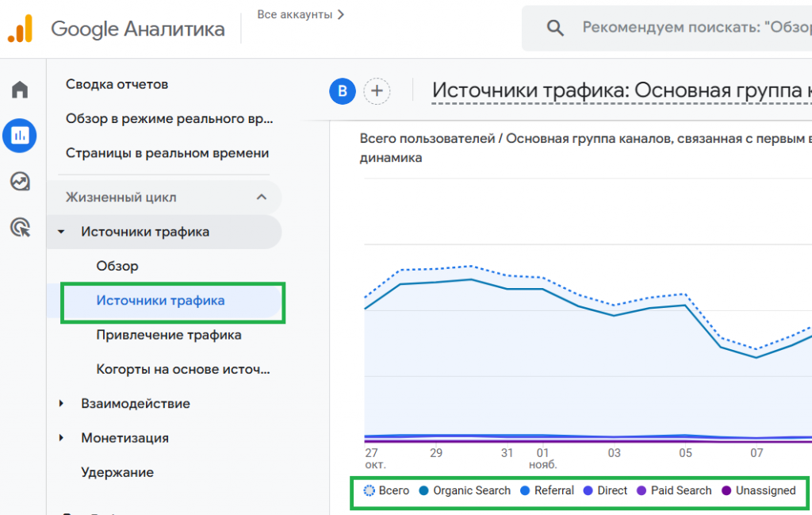Open Привлечение трафика report
This screenshot has width=812, height=515.
(169, 335)
